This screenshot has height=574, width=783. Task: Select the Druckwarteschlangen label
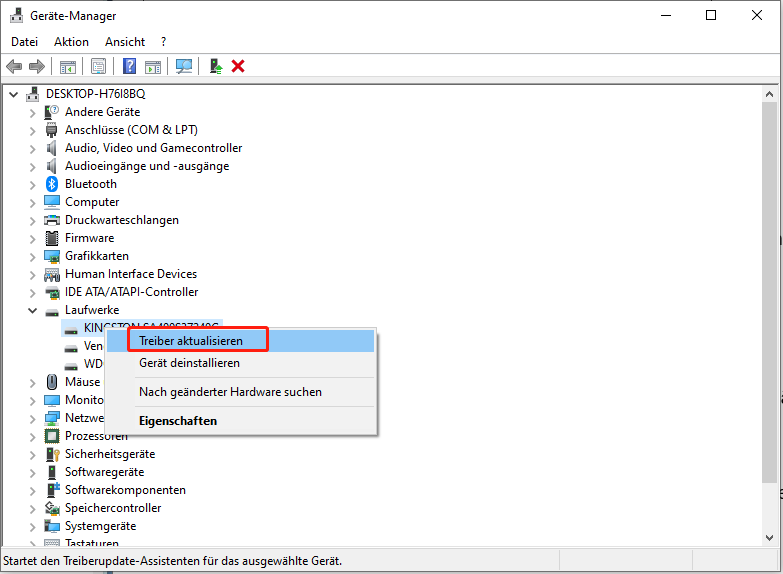tap(122, 220)
